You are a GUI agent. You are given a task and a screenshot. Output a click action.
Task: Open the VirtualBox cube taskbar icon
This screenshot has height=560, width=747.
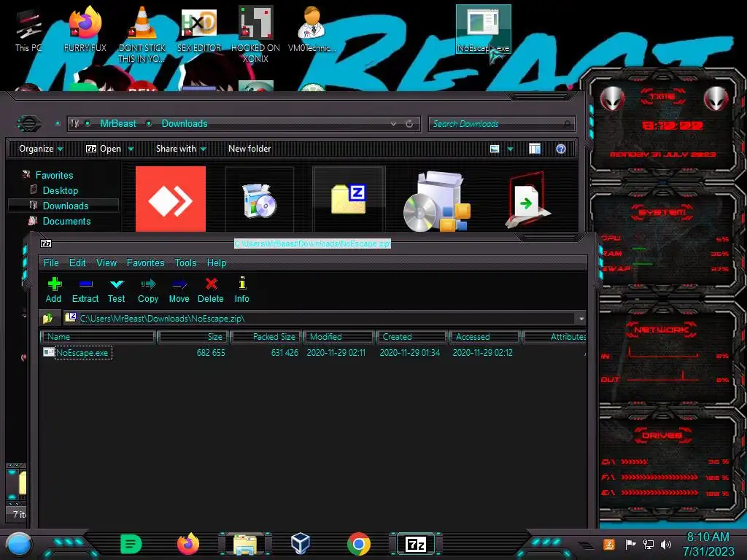pyautogui.click(x=300, y=543)
